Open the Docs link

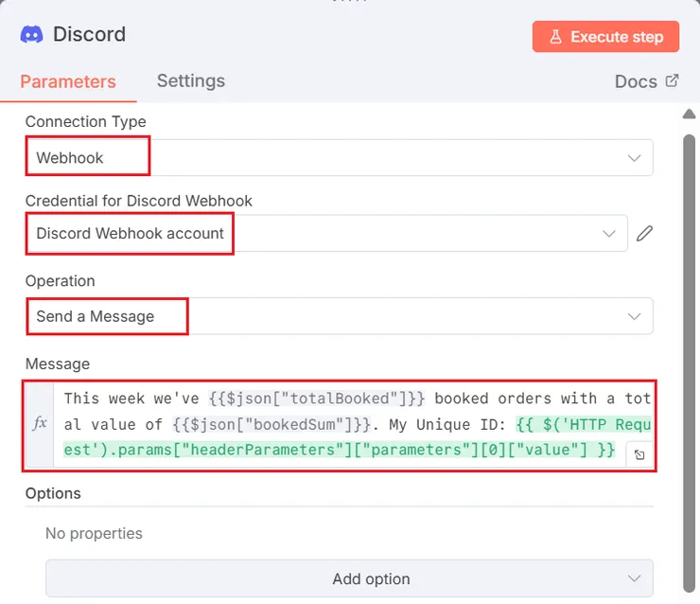646,81
